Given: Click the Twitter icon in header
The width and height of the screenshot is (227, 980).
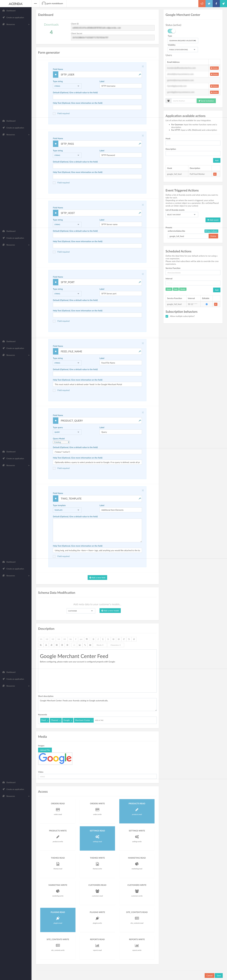Looking at the screenshot, I should point(209,3).
